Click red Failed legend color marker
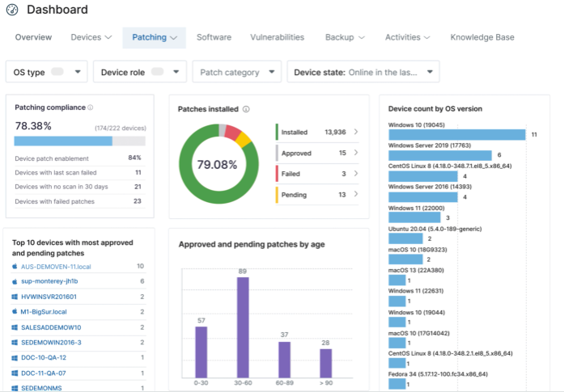 [x=277, y=174]
